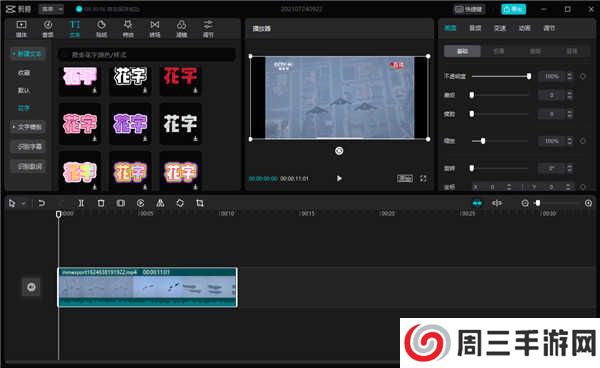Click the reverse playback icon
The width and height of the screenshot is (600, 368).
(140, 203)
